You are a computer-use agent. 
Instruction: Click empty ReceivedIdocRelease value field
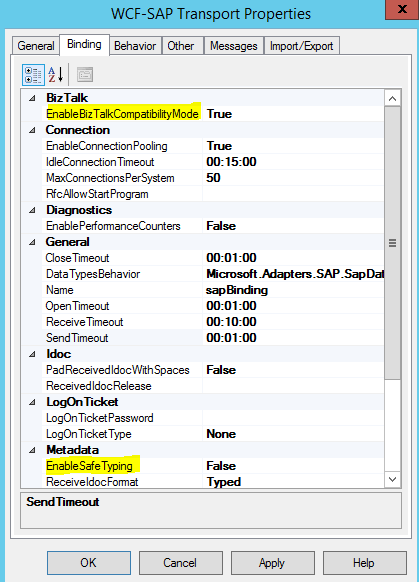(293, 386)
